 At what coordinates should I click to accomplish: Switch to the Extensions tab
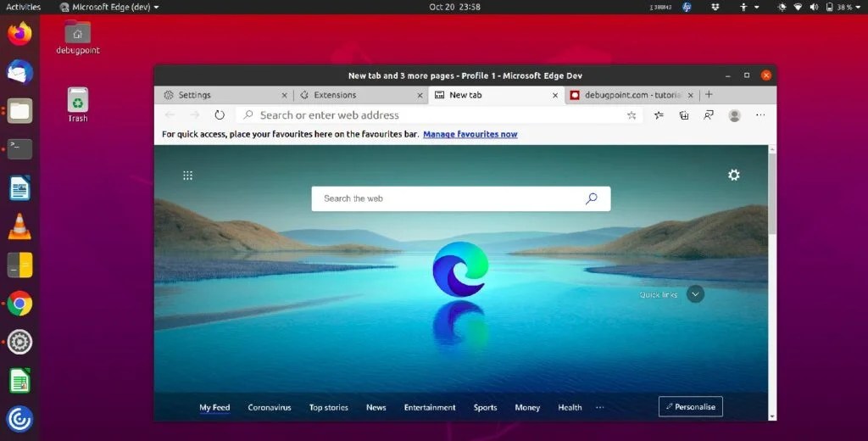pos(359,95)
